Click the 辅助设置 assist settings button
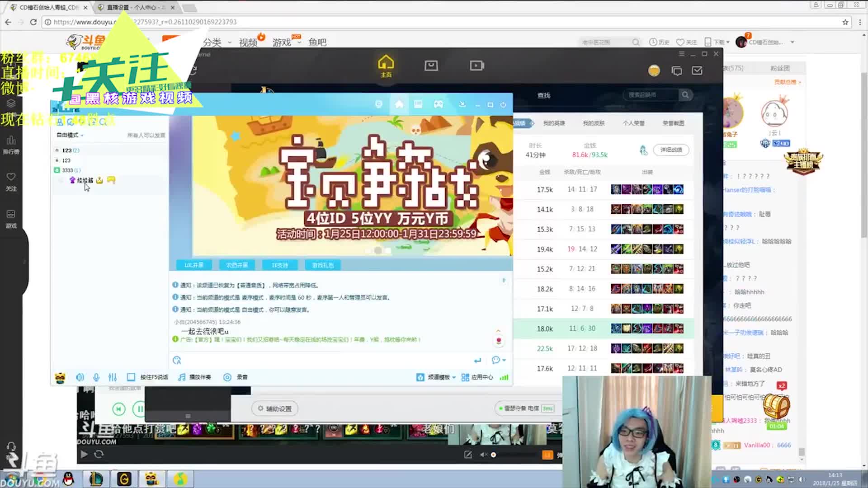 275,408
